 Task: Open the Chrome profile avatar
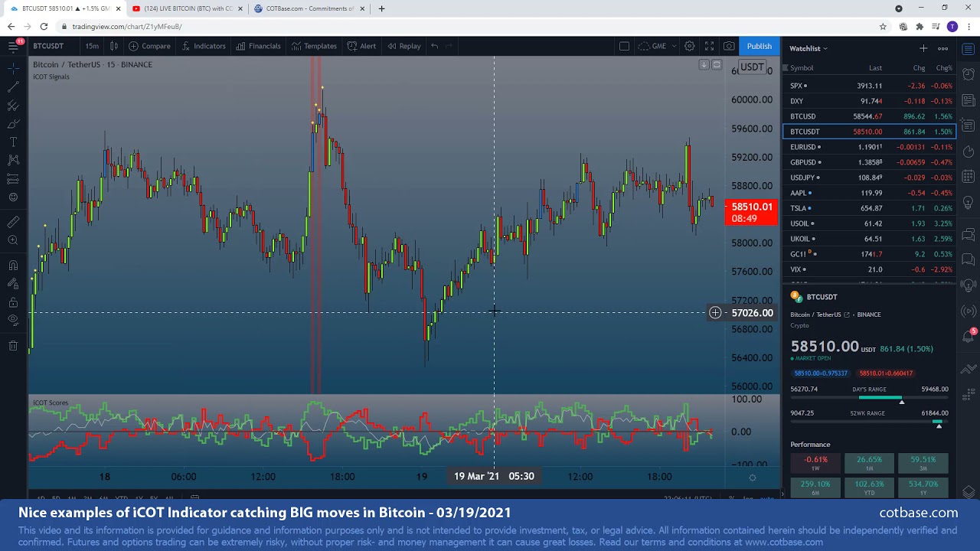tap(952, 26)
